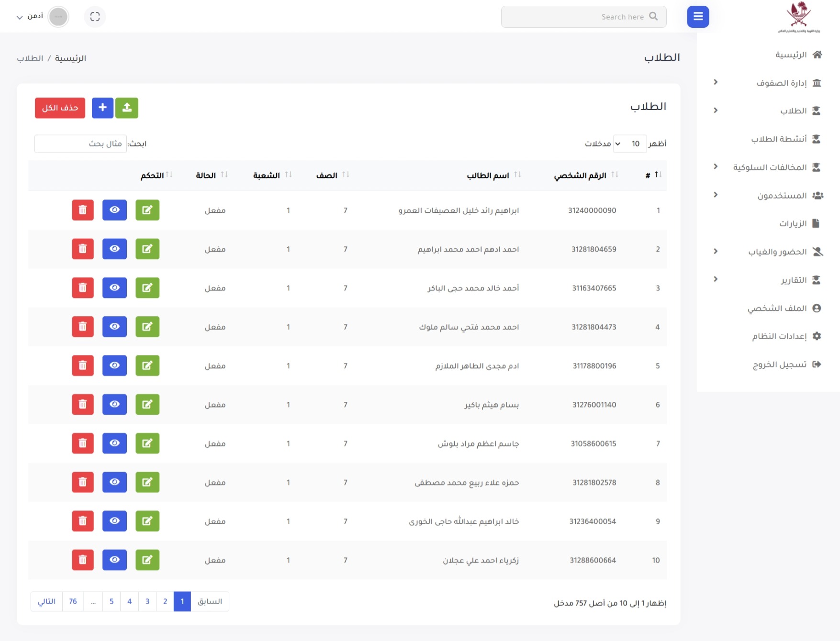The image size is (840, 641).
Task: Click the search magnifier icon
Action: 653,16
